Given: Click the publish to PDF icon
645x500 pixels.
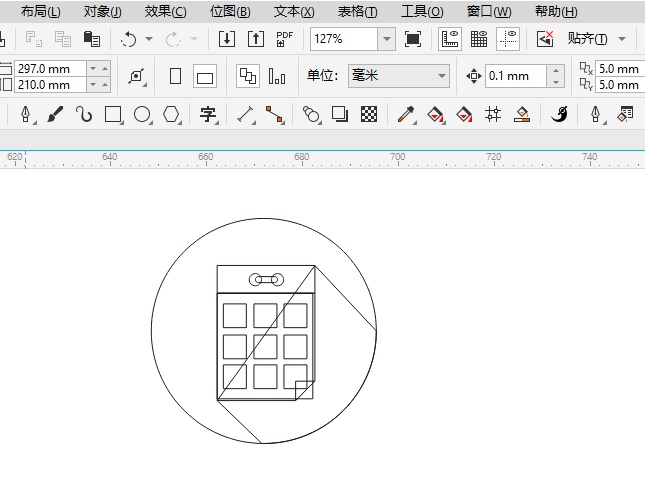Looking at the screenshot, I should tap(285, 39).
